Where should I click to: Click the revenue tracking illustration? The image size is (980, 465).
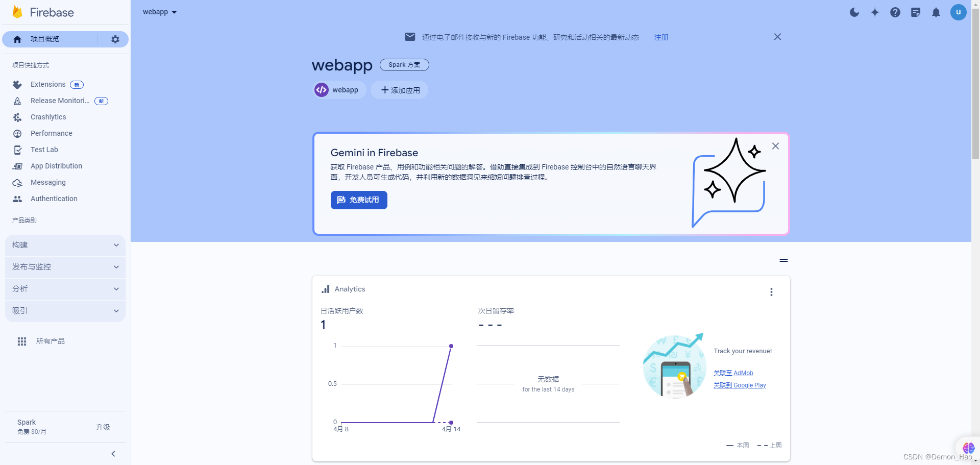coord(675,365)
